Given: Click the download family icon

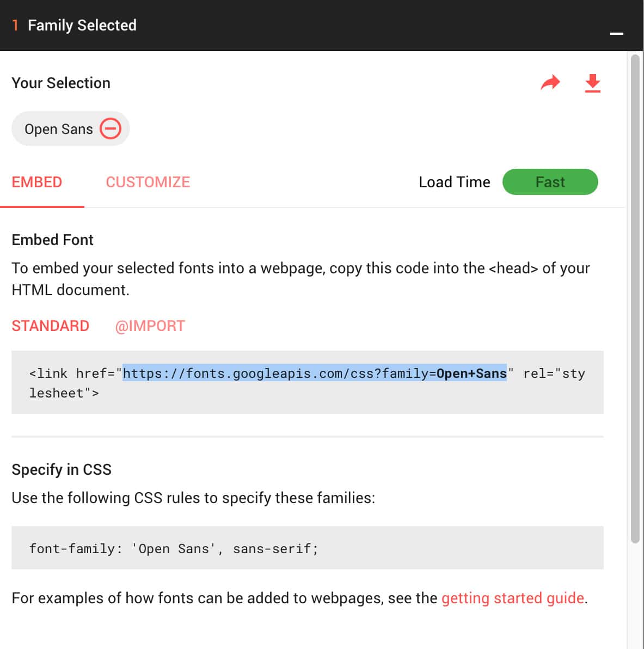Looking at the screenshot, I should coord(593,83).
